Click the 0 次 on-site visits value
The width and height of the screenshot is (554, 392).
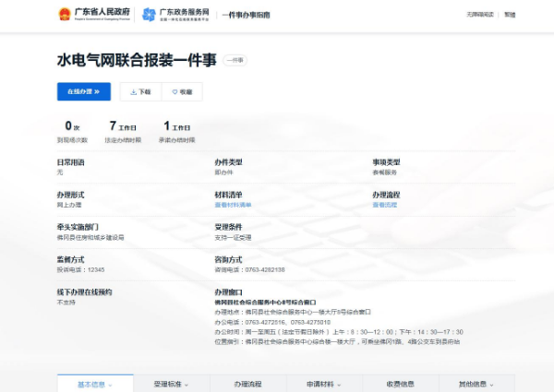pyautogui.click(x=72, y=126)
